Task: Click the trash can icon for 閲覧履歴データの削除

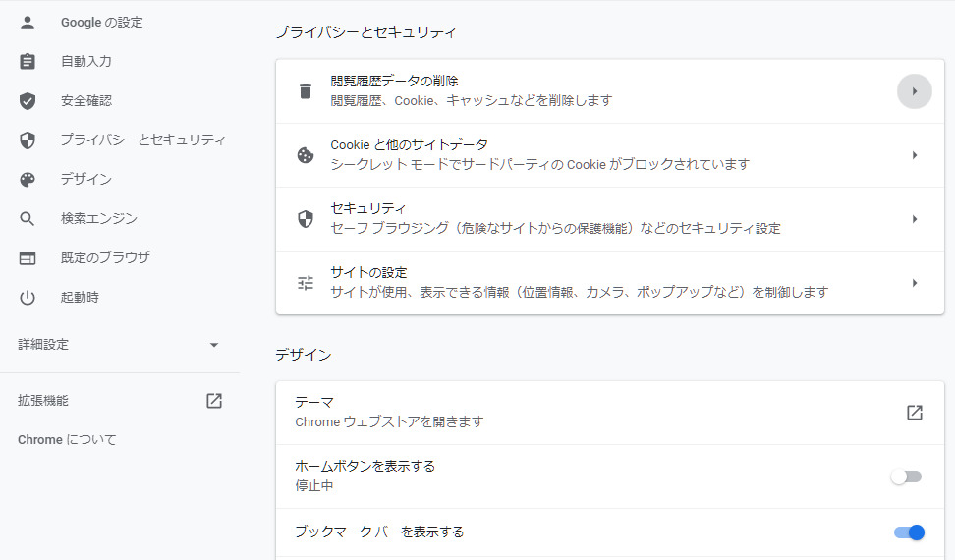Action: tap(306, 91)
